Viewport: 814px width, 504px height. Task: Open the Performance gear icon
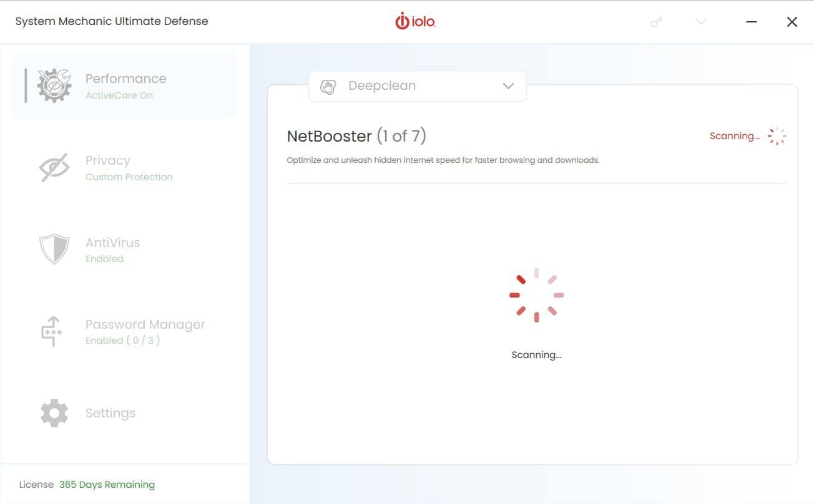[54, 85]
